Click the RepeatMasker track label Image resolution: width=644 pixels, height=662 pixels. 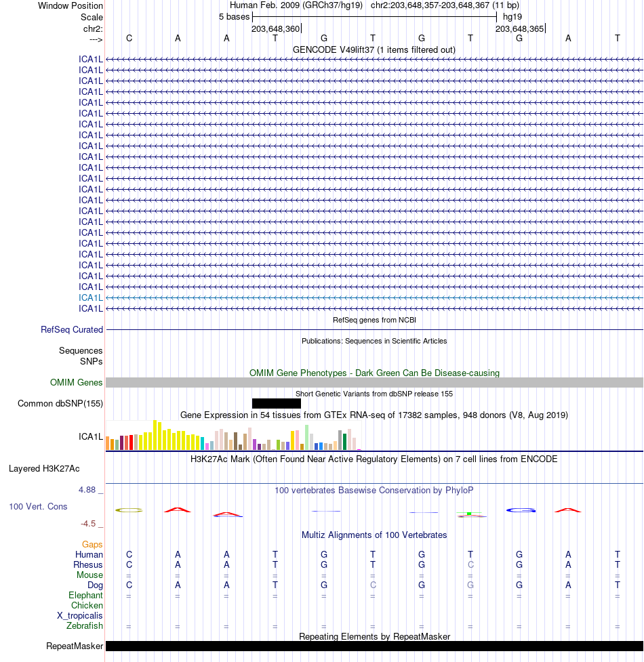[x=75, y=646]
